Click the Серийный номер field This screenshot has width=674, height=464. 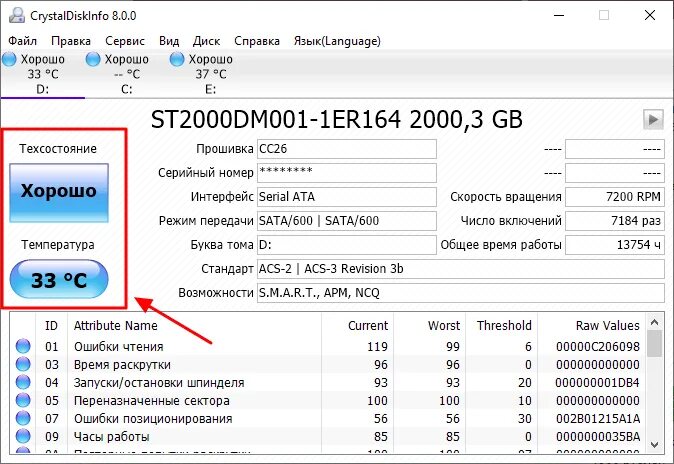[346, 173]
